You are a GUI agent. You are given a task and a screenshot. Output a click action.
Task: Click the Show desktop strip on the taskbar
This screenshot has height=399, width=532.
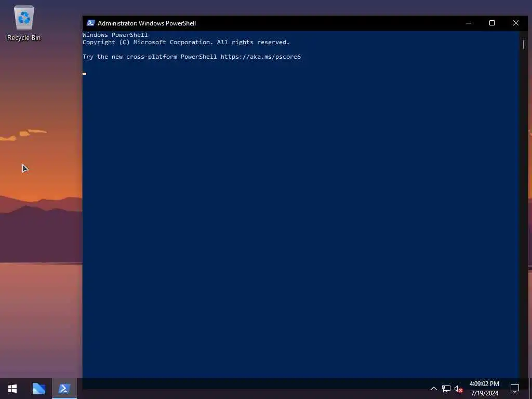click(x=530, y=389)
